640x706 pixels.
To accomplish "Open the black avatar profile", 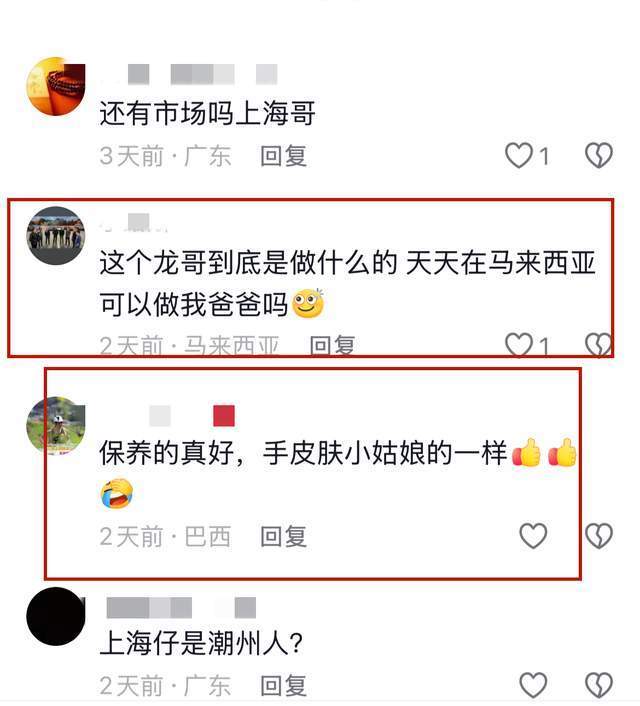I will [56, 616].
